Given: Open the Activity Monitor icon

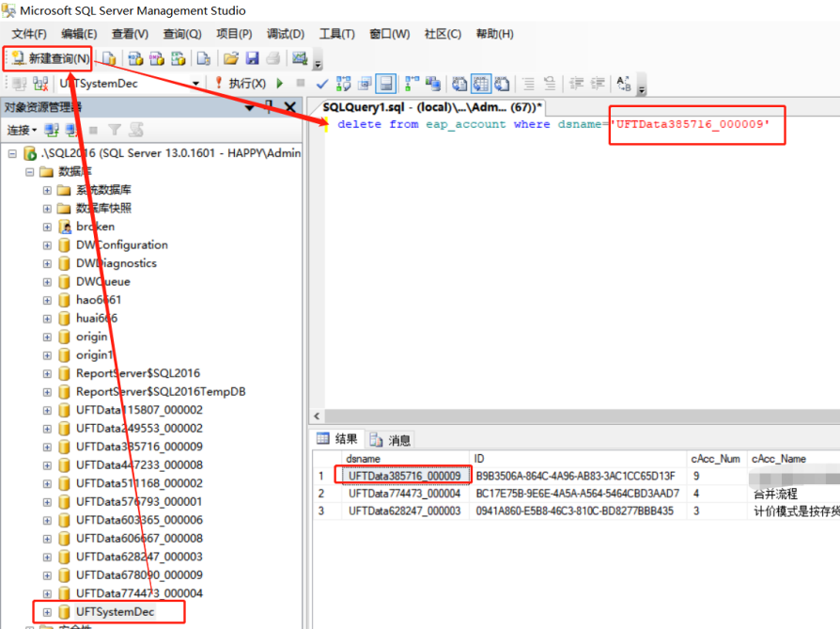Looking at the screenshot, I should pyautogui.click(x=300, y=58).
